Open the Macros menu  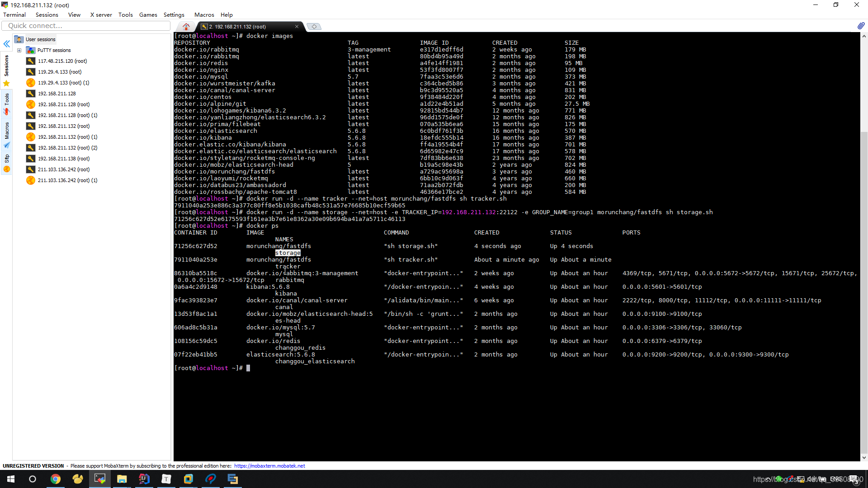point(204,14)
